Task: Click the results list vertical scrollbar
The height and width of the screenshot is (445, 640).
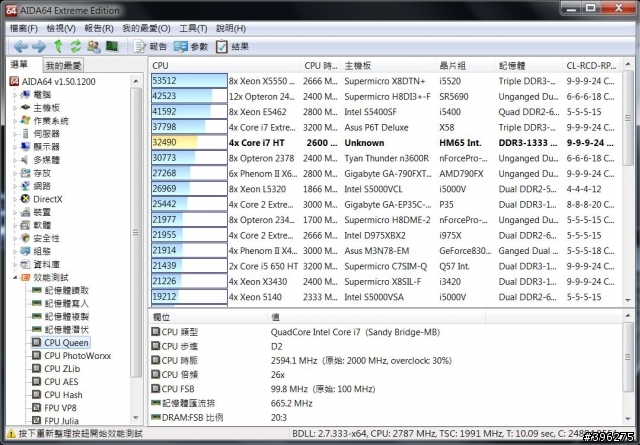Action: [x=628, y=118]
